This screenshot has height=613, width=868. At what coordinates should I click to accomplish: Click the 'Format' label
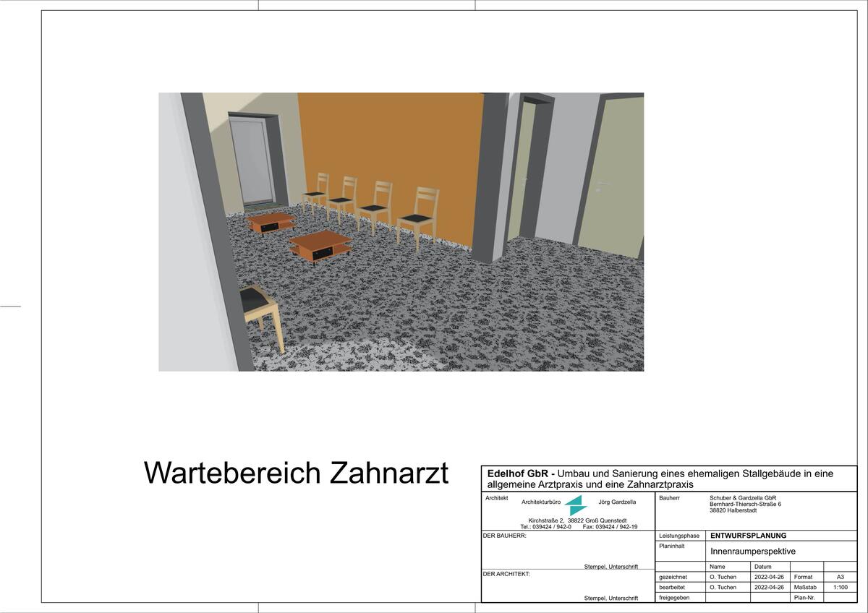[x=803, y=577]
